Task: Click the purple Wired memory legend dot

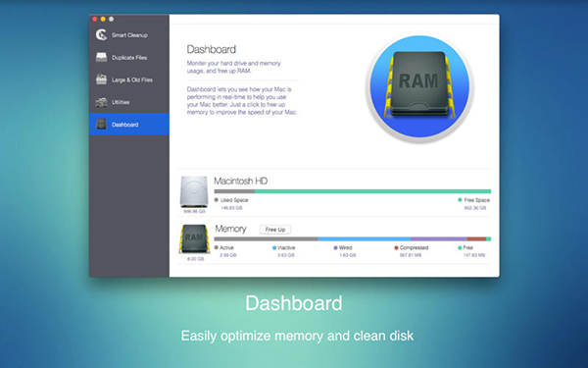Action: [335, 248]
